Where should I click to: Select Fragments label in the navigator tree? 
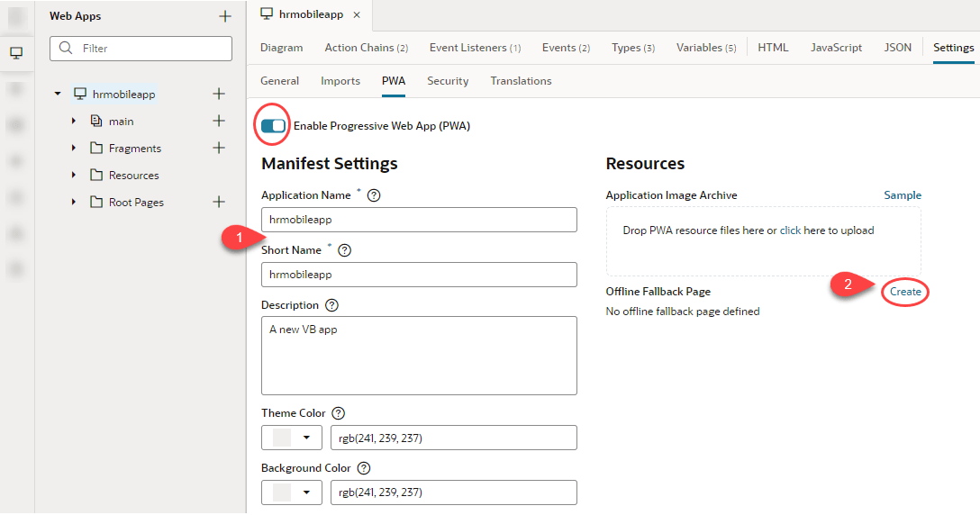point(135,149)
